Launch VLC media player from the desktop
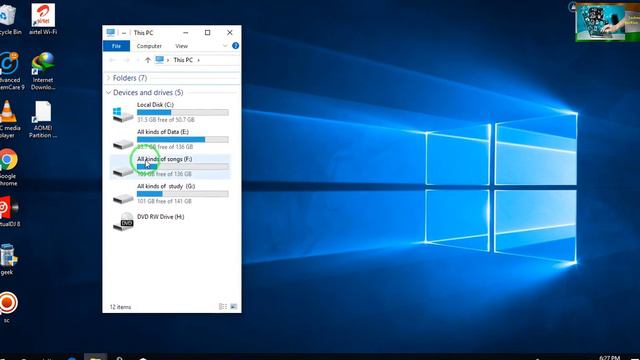 tap(8, 119)
